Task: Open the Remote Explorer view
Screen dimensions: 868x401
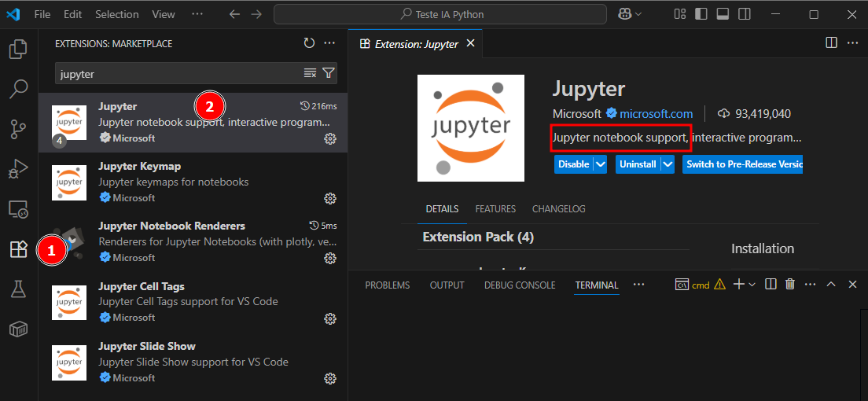Action: pos(18,209)
